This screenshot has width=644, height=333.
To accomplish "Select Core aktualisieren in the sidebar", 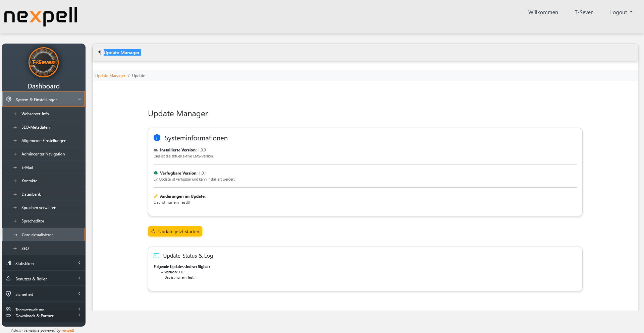I will (37, 235).
